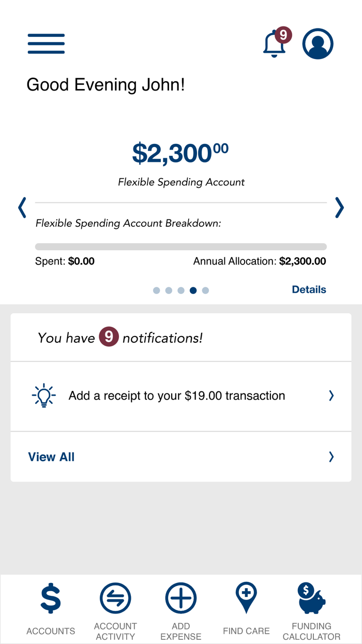Screen dimensions: 362x644
Task: Open Account Activity arrows icon
Action: point(115,598)
